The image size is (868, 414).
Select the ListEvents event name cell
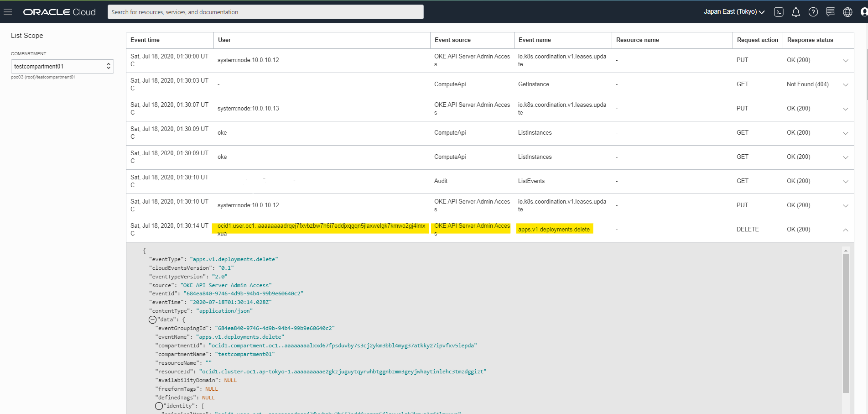(x=531, y=181)
